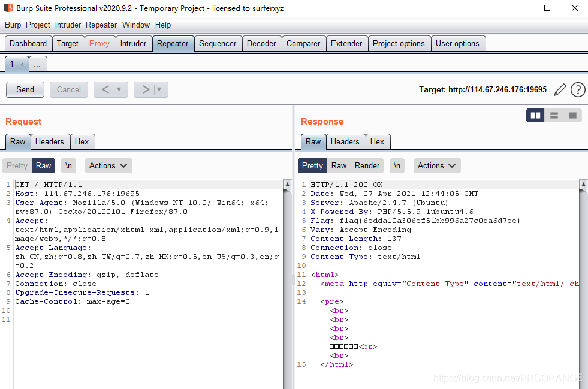Open the Repeater help question mark icon
Image resolution: width=588 pixels, height=389 pixels.
point(578,90)
